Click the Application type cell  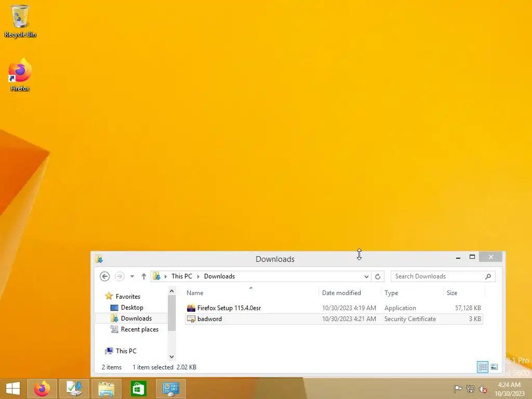click(400, 308)
